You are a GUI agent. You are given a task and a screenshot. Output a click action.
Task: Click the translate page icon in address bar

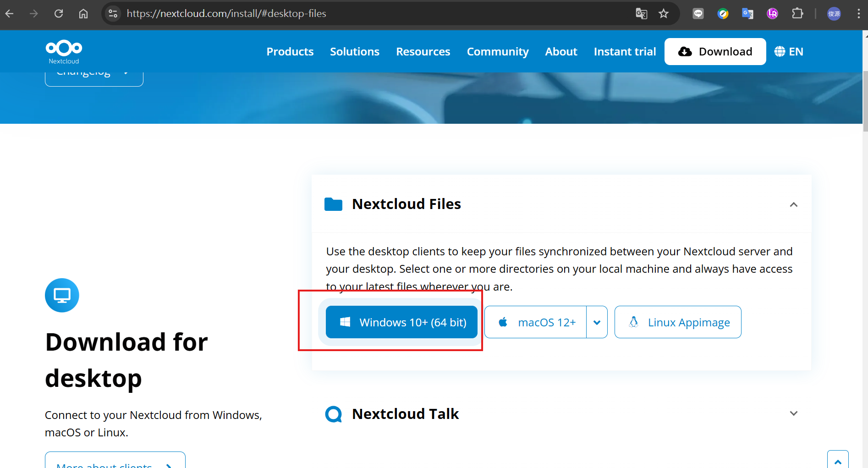coord(641,14)
